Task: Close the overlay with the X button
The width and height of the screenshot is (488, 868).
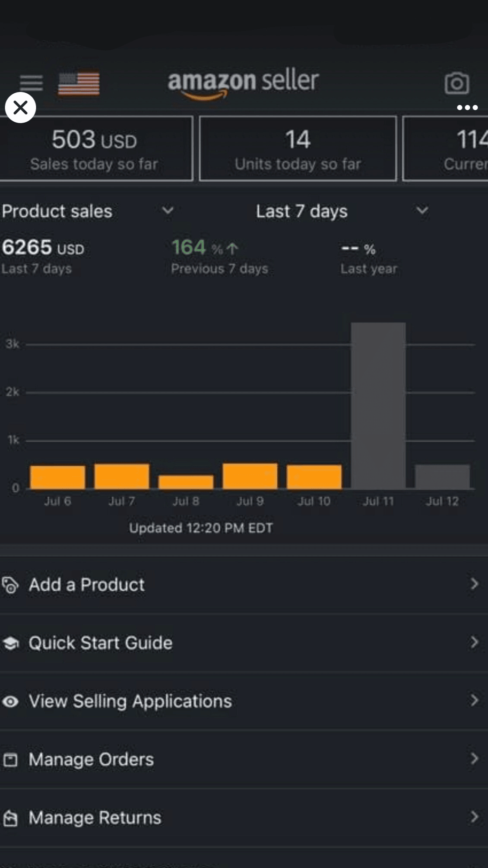Action: 20,108
